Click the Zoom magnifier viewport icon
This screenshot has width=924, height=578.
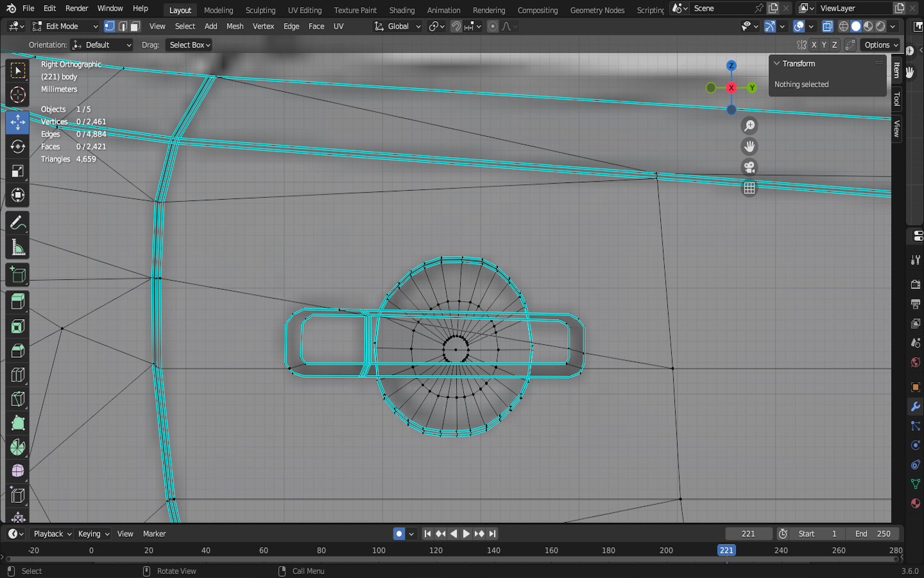tap(749, 126)
